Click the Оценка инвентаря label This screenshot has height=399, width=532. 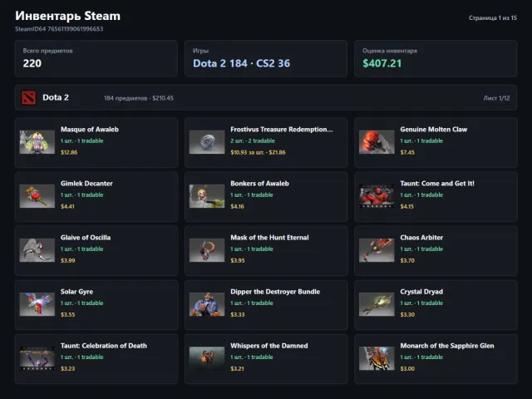click(x=390, y=51)
